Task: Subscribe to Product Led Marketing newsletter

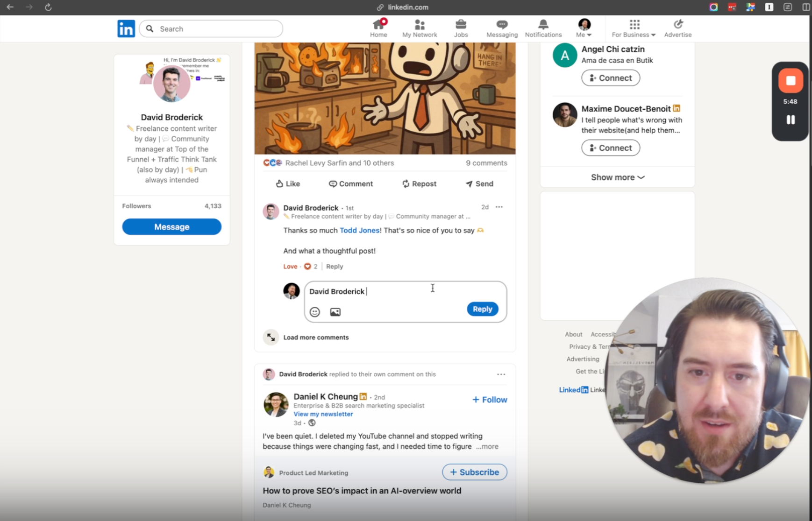Action: click(x=475, y=472)
